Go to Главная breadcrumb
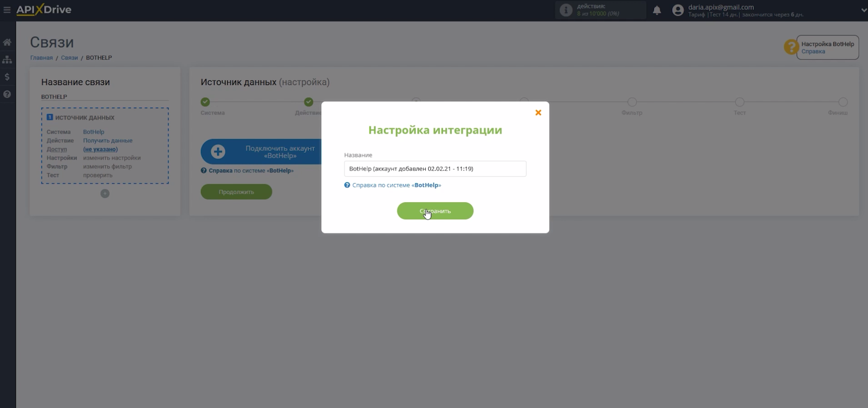Image resolution: width=868 pixels, height=408 pixels. 41,57
